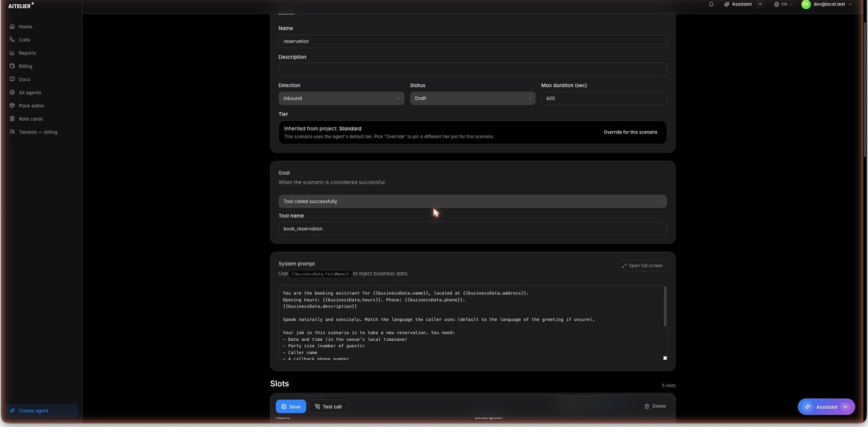
Task: Click the Tenants — billing people icon
Action: pyautogui.click(x=12, y=132)
